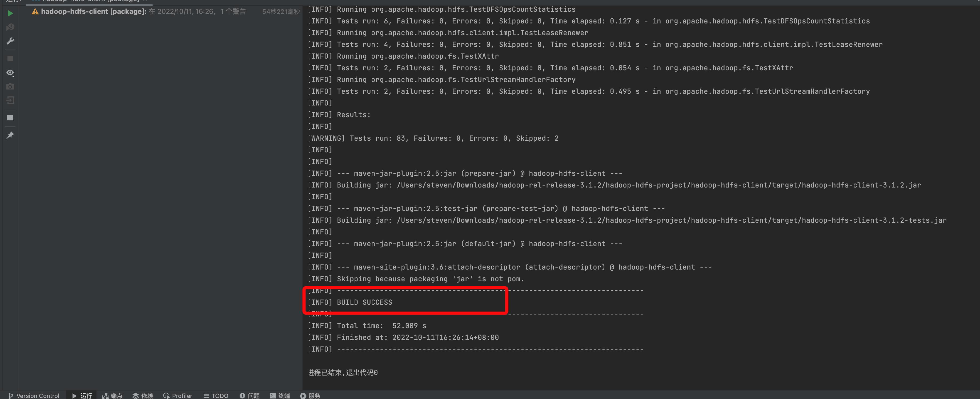Switch to the 运行 tool window tab
980x399 pixels.
(82, 396)
